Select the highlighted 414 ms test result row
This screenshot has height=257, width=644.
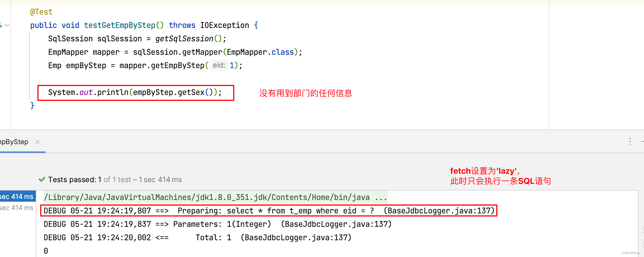point(18,197)
